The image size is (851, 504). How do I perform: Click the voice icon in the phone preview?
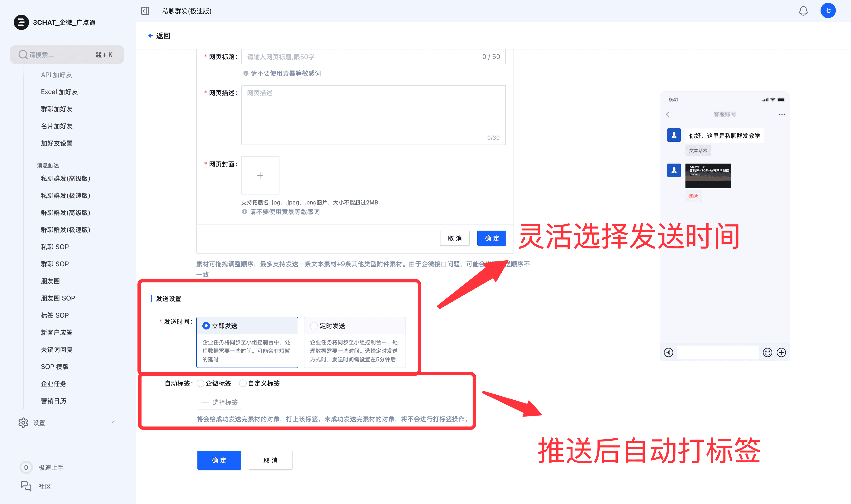(x=669, y=353)
